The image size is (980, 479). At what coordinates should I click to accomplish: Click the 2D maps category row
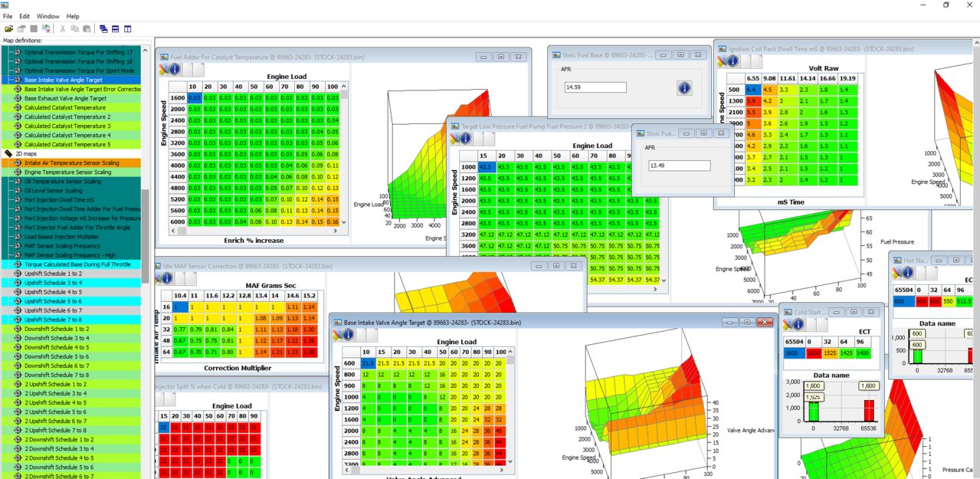coord(71,153)
